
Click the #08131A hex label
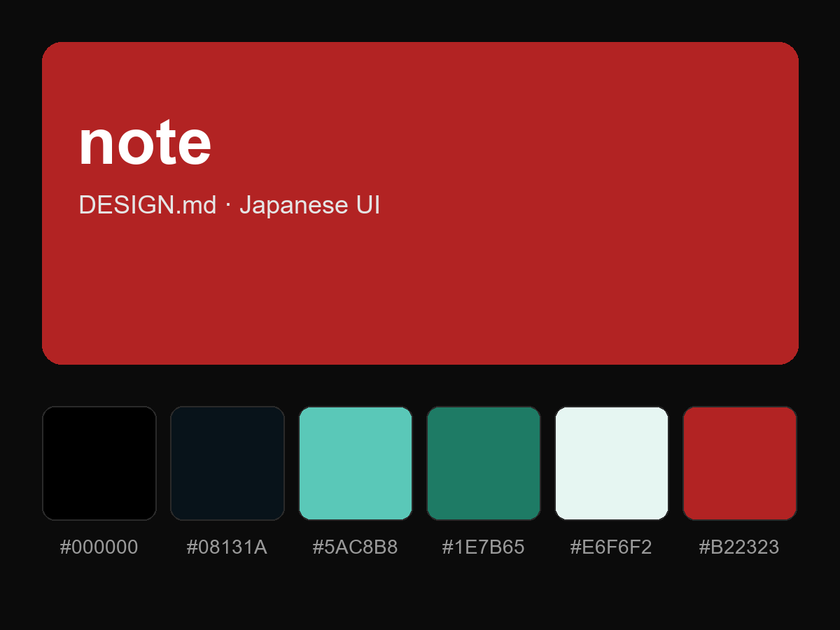[227, 547]
